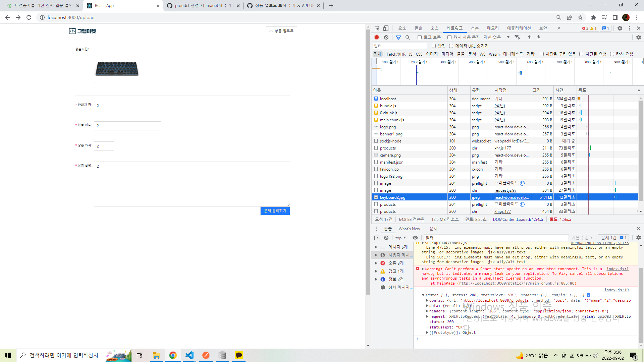
Task: Select the Fetch/XHR filter type
Action: [396, 54]
